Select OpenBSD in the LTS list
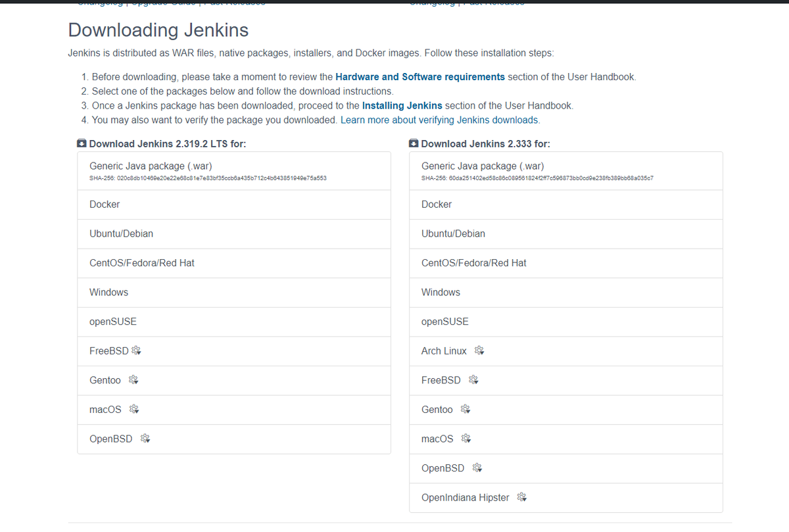 [234, 439]
